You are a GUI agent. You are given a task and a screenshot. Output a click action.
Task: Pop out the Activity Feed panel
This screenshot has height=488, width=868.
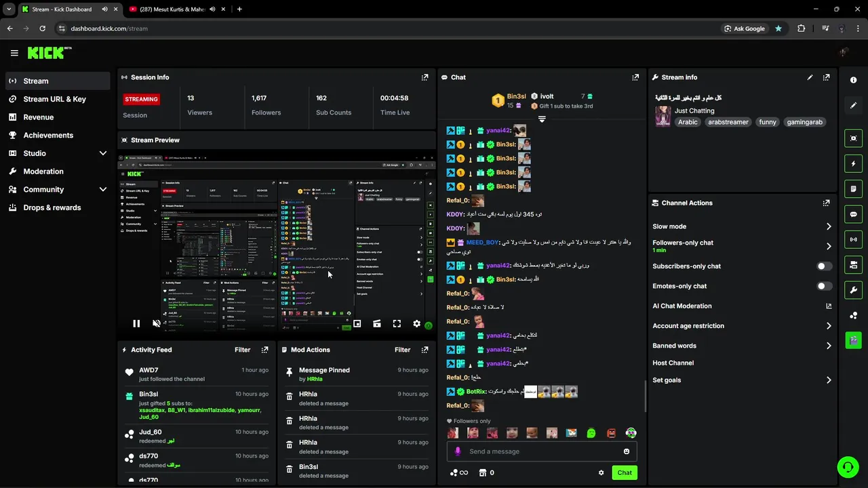(x=264, y=350)
